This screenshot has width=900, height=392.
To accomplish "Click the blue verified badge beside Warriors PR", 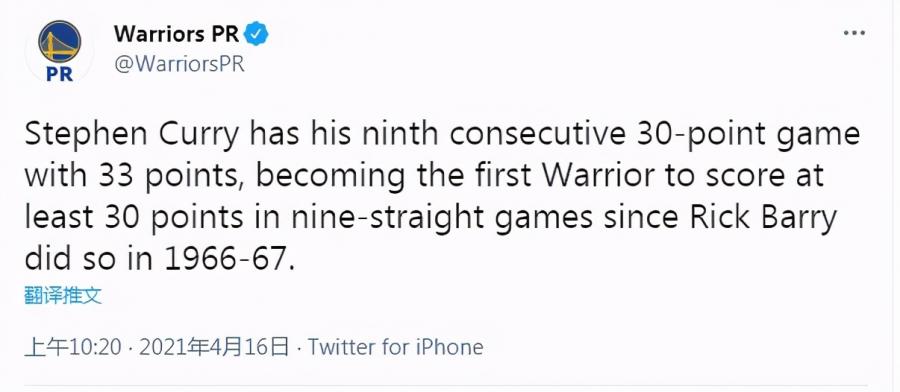I will coord(257,34).
